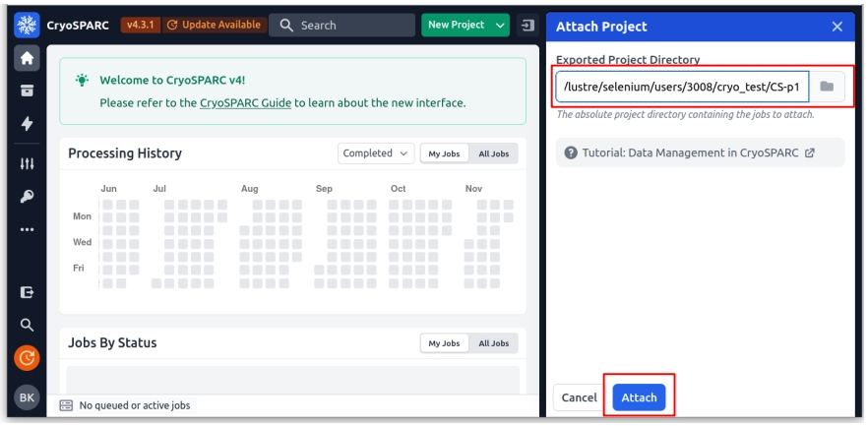Open the sliders settings sidebar icon
The width and height of the screenshot is (868, 426).
[27, 163]
